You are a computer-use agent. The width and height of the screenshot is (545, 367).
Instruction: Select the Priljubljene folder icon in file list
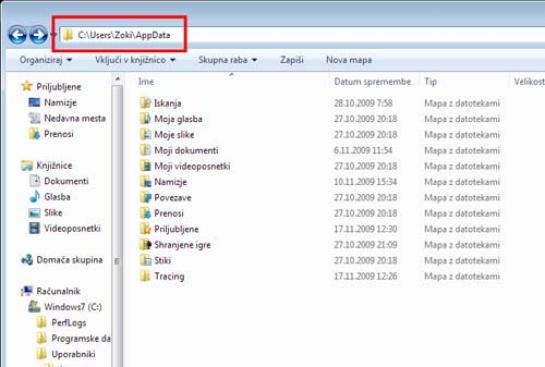pyautogui.click(x=146, y=229)
